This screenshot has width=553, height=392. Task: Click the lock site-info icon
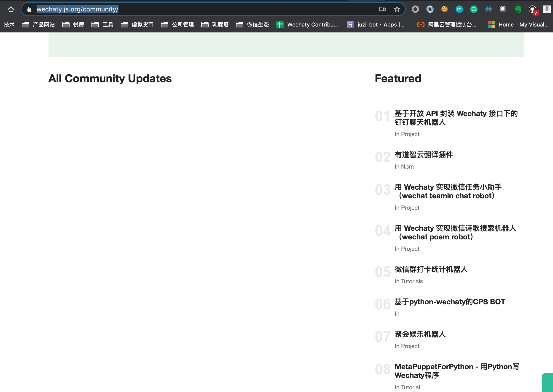[x=29, y=9]
